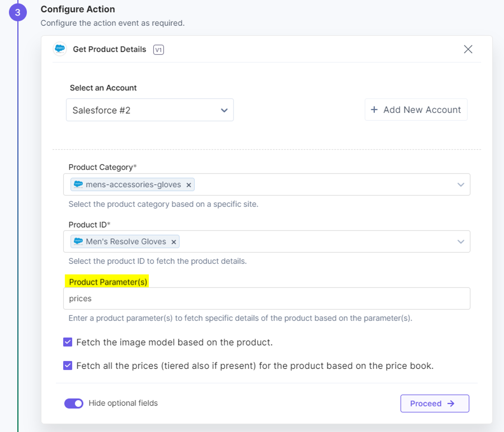
Task: Click the Salesforce logo beside Get Product Details
Action: (60, 49)
